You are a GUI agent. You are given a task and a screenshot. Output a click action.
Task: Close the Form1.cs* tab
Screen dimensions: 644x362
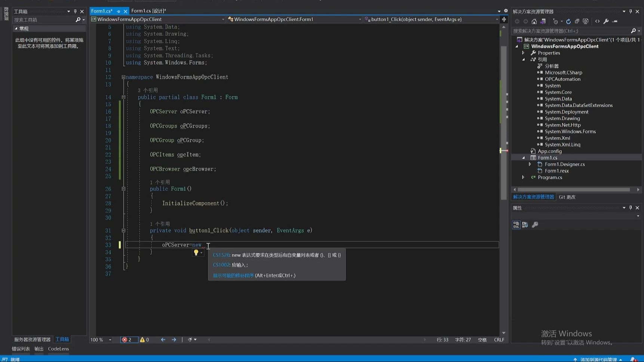pyautogui.click(x=125, y=11)
